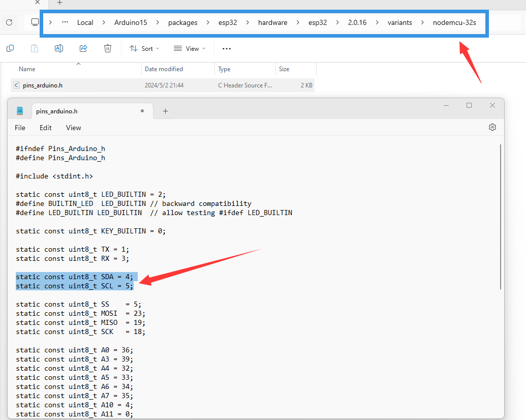Open the View dropdown in Explorer
This screenshot has width=526, height=420.
click(x=190, y=48)
